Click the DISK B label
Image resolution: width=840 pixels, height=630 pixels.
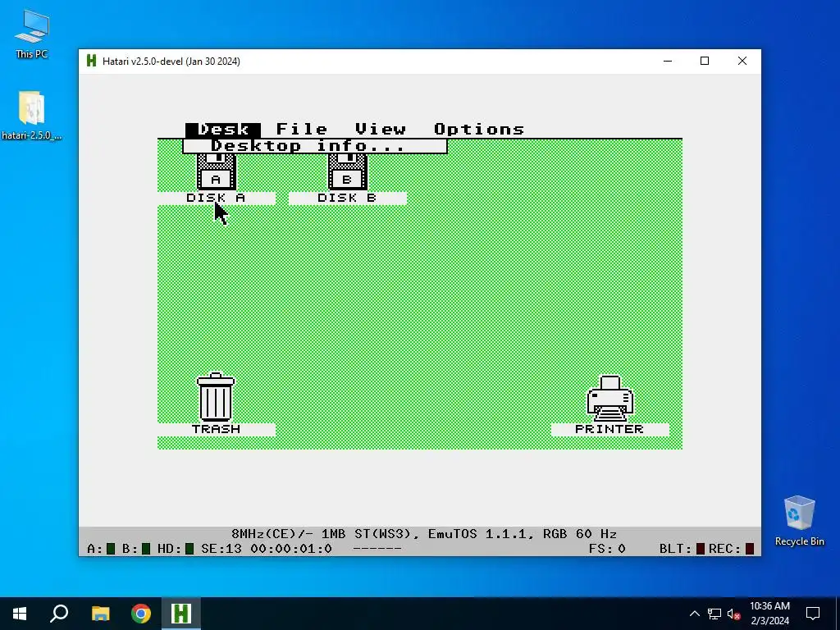348,199
